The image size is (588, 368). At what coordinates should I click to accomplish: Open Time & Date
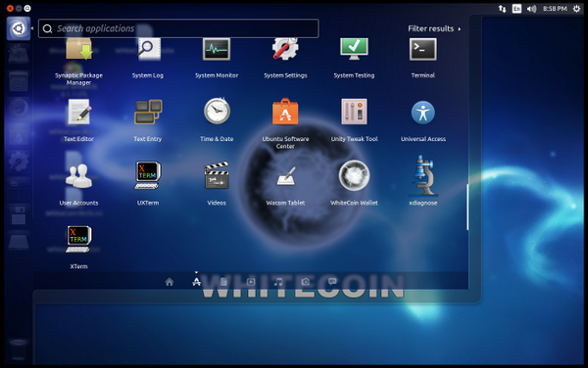pos(217,111)
